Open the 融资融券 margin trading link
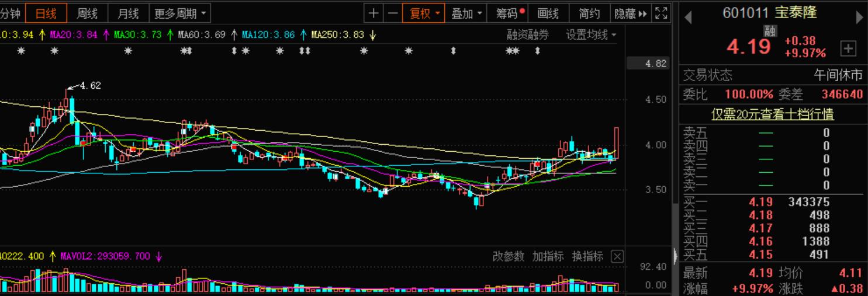 (528, 35)
